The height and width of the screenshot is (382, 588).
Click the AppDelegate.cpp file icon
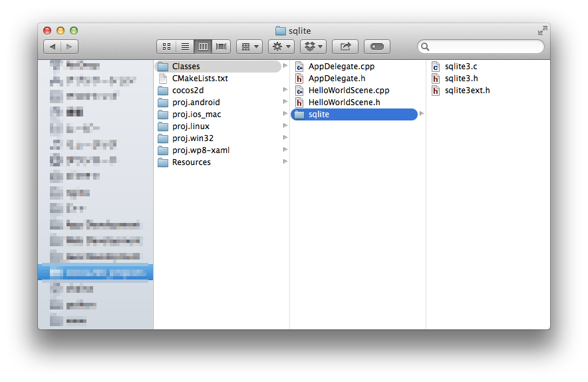click(x=299, y=67)
